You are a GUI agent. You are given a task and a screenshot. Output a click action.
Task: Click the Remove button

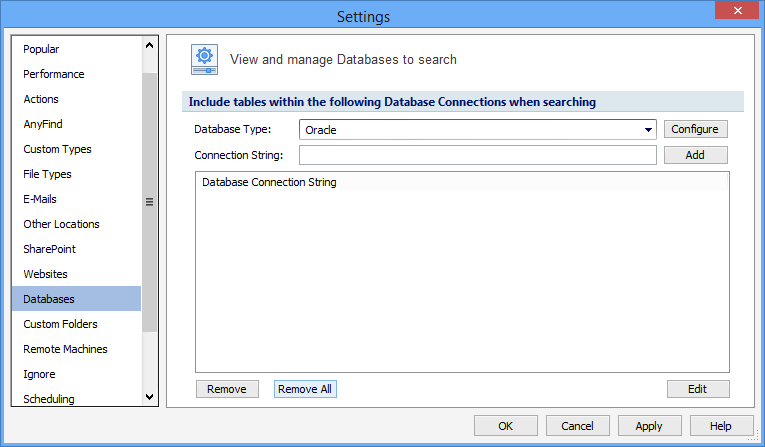click(x=227, y=389)
